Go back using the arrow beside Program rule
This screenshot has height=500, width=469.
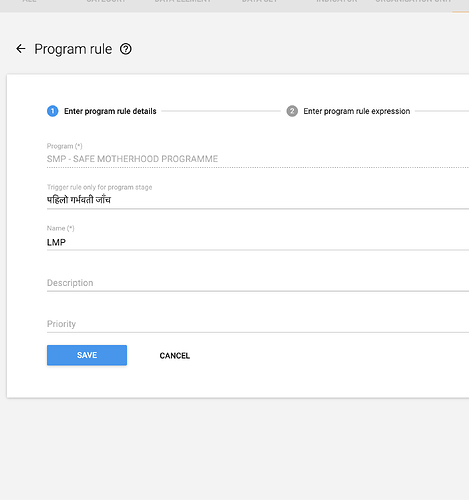pyautogui.click(x=21, y=49)
